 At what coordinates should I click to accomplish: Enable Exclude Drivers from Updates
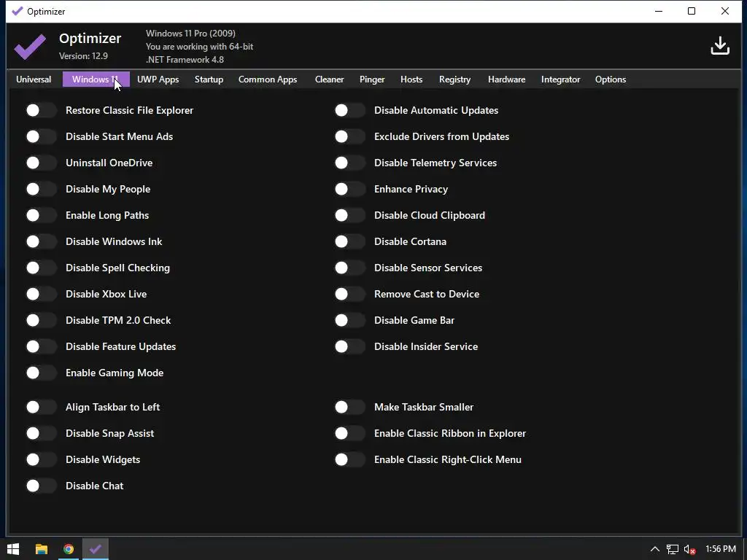pos(349,136)
